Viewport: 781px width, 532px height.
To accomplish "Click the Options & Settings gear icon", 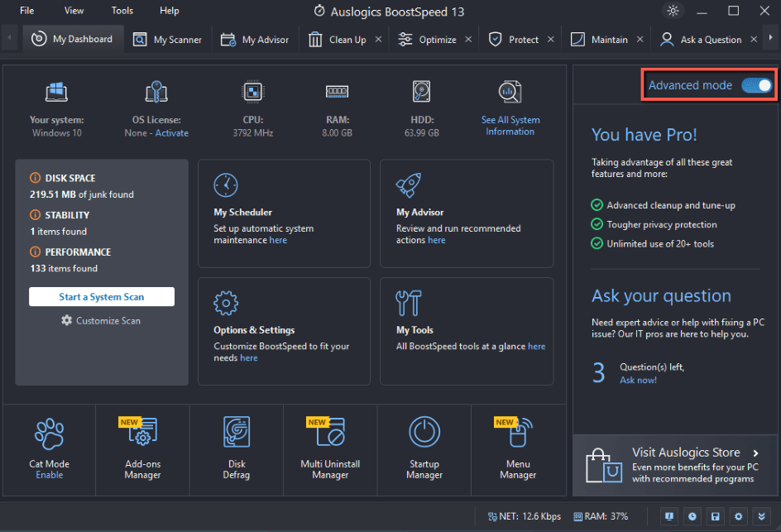I will pos(226,303).
